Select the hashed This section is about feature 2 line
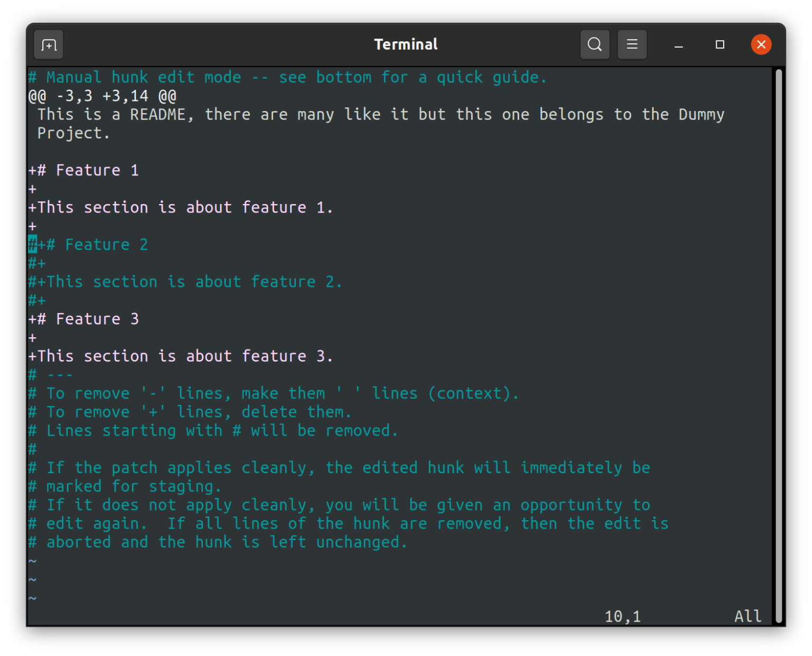812x656 pixels. (185, 282)
